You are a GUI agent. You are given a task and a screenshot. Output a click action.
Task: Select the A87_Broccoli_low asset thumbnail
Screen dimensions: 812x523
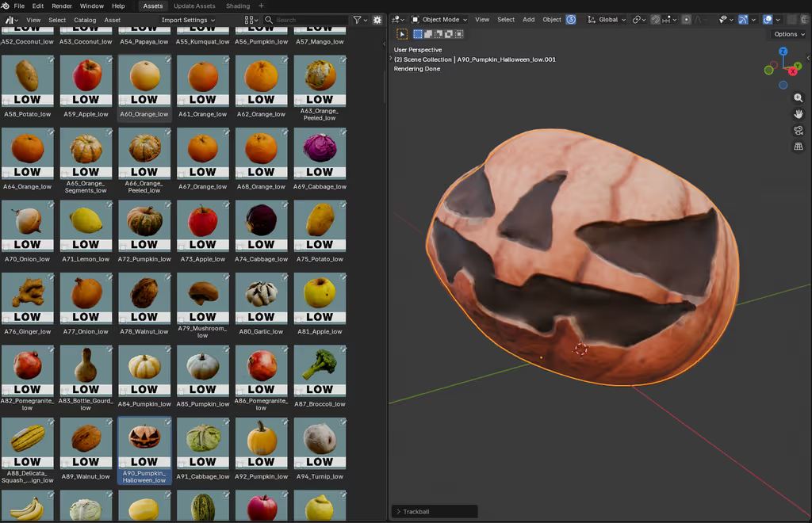[x=320, y=371]
